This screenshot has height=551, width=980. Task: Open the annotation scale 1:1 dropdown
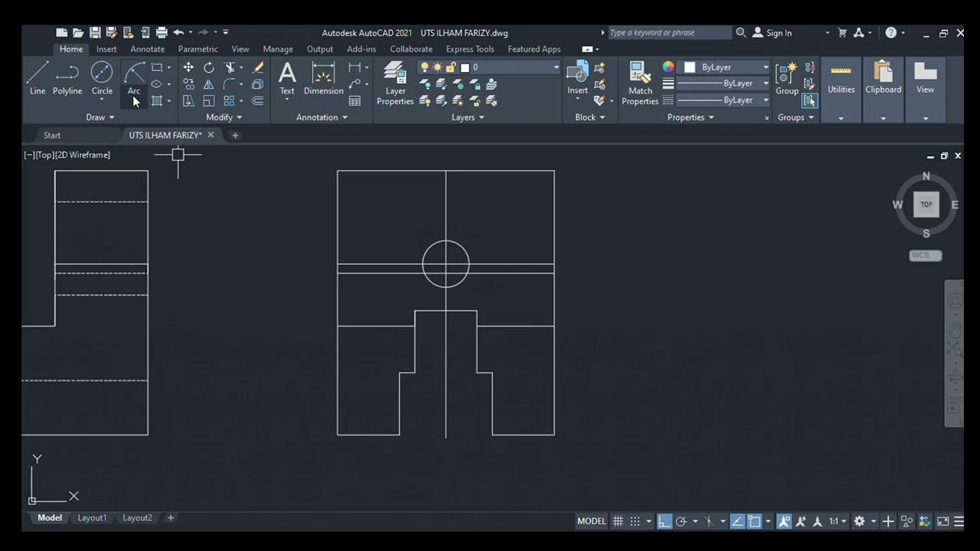point(838,521)
